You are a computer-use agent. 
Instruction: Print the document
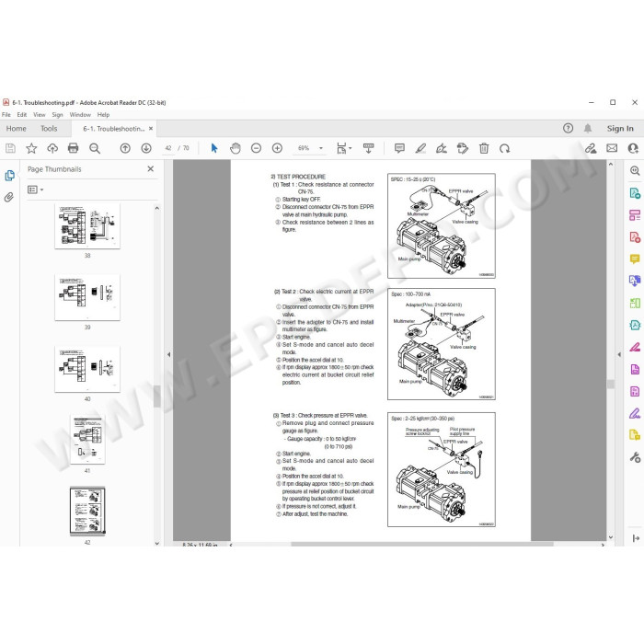click(73, 148)
